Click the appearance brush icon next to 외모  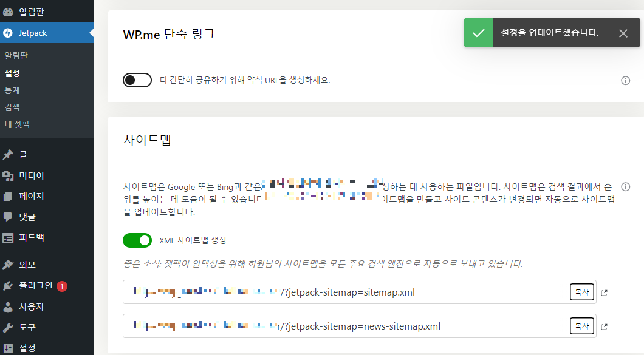tap(8, 265)
